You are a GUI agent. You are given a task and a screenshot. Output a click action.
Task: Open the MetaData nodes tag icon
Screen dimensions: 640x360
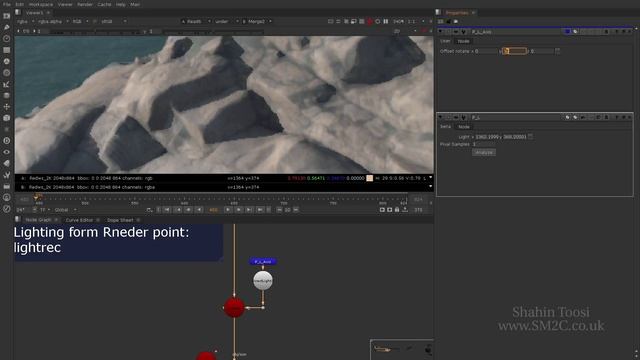[x=7, y=163]
